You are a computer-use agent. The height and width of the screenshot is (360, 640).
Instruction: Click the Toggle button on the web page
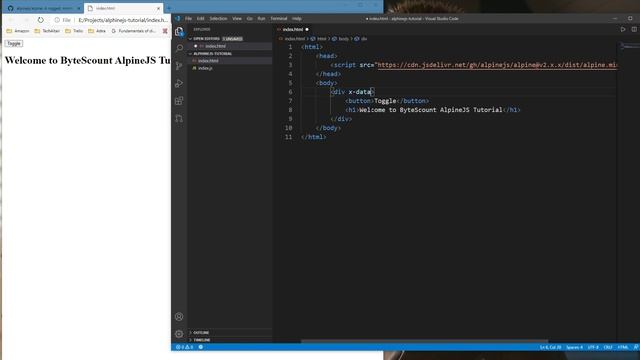coord(14,43)
